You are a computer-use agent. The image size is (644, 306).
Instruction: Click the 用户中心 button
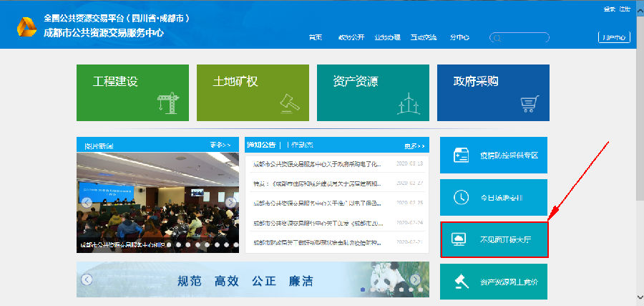click(614, 37)
